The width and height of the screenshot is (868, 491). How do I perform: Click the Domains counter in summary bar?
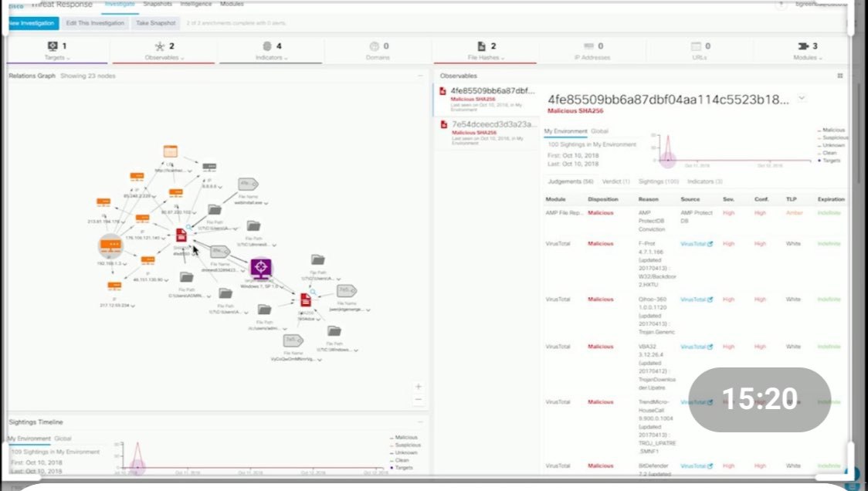378,51
